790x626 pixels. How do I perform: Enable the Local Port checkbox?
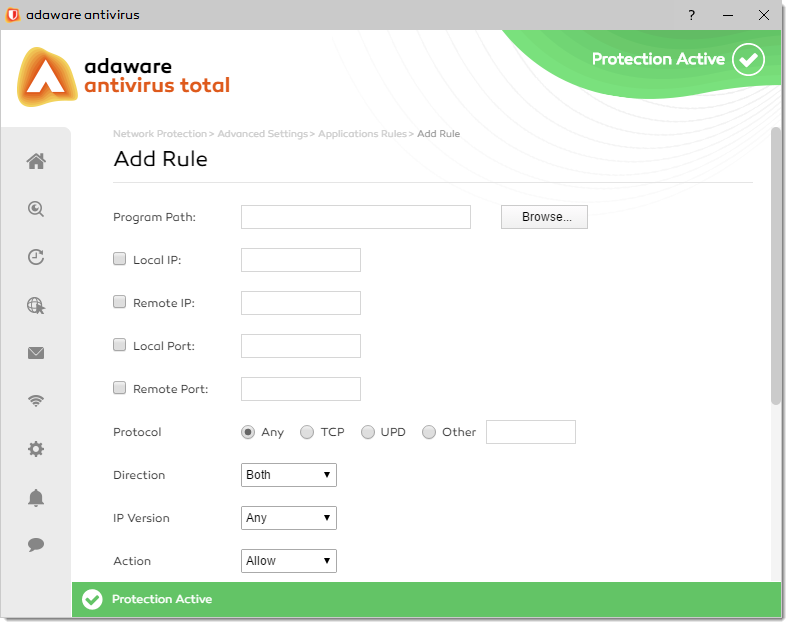119,345
